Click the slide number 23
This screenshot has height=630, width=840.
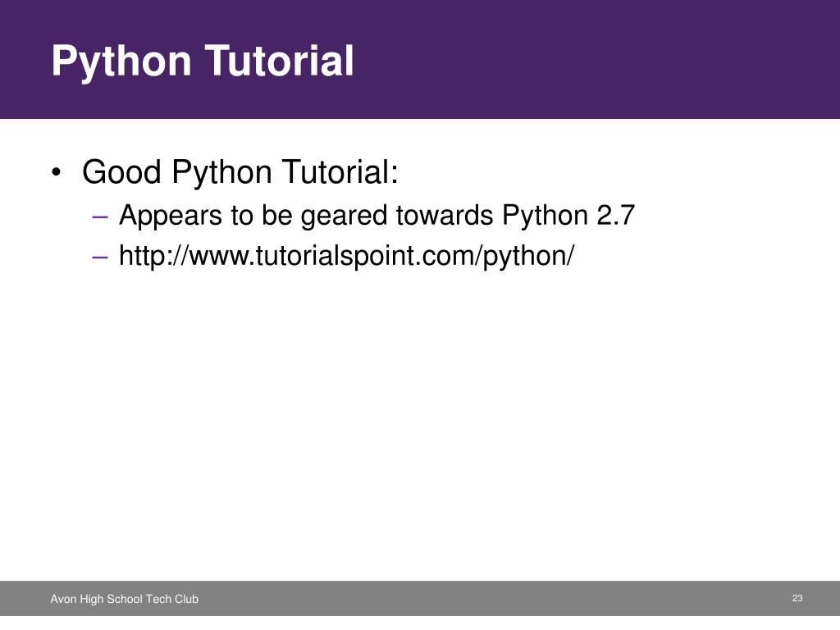(797, 598)
